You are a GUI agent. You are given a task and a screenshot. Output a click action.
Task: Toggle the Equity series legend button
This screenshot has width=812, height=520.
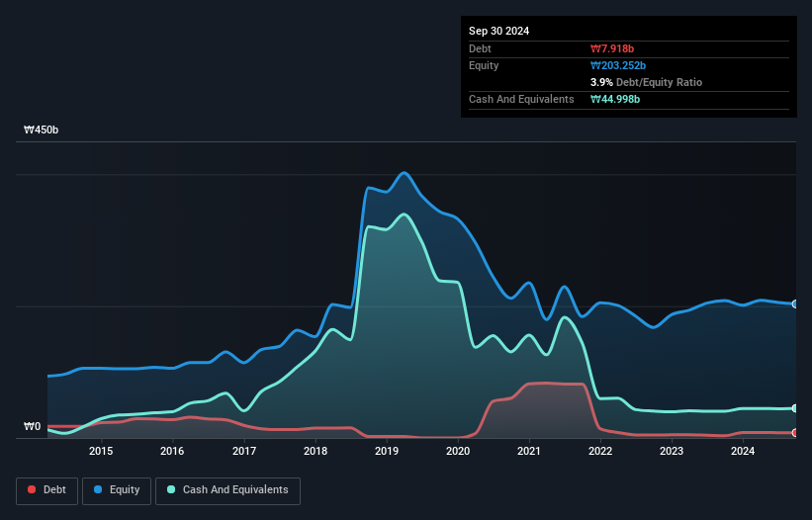117,490
